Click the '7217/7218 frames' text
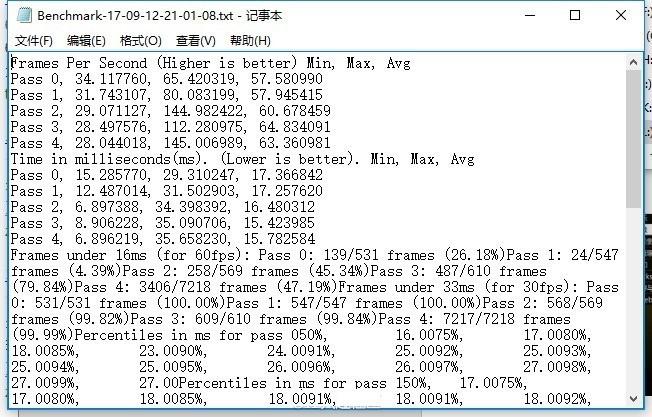This screenshot has height=417, width=652. pyautogui.click(x=506, y=319)
